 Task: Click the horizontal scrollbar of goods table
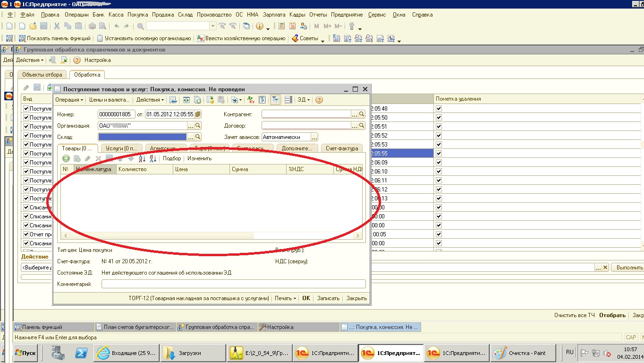click(212, 235)
